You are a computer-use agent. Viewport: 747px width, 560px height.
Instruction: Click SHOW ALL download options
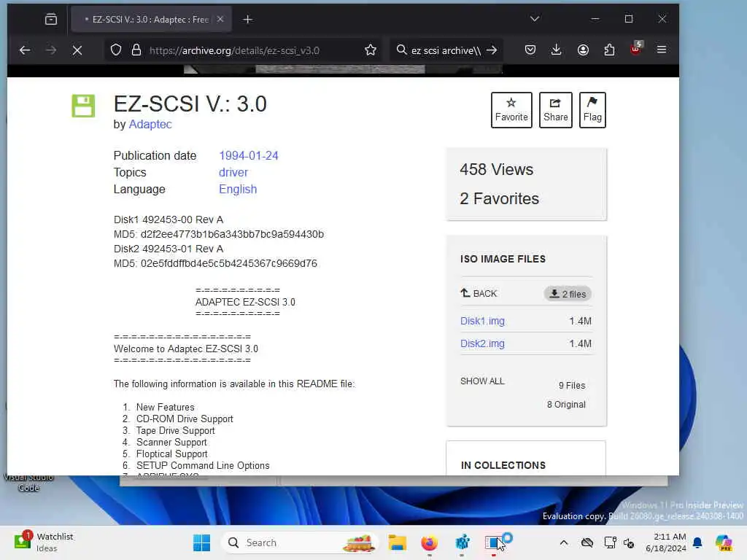pyautogui.click(x=482, y=381)
